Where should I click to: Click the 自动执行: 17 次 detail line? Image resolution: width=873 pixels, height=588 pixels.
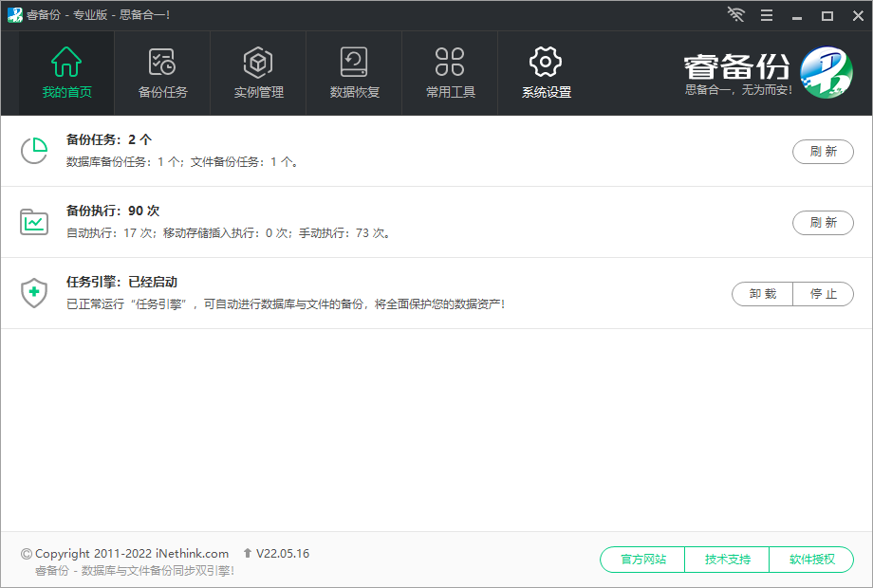coord(229,233)
